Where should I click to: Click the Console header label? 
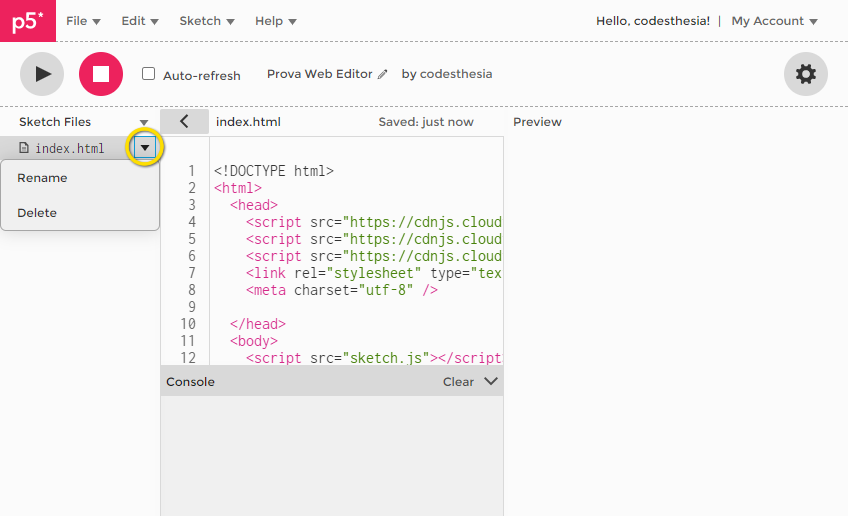(x=190, y=382)
